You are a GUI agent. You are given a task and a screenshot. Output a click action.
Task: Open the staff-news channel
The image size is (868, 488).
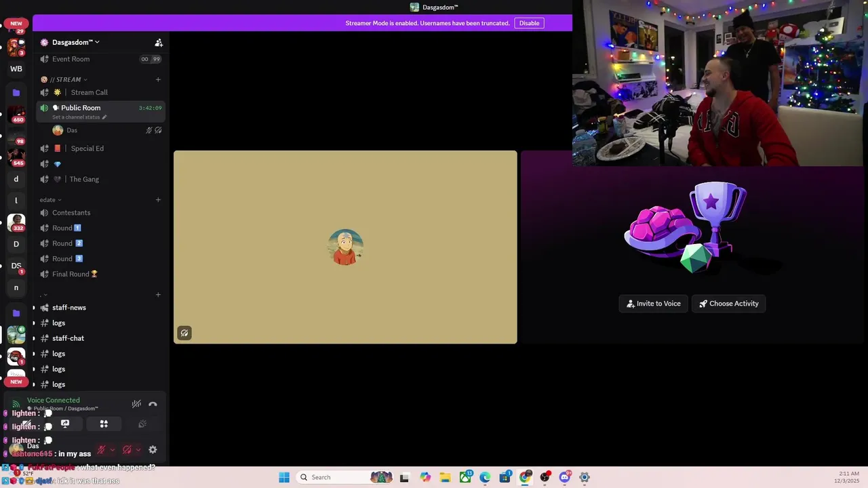coord(102,308)
